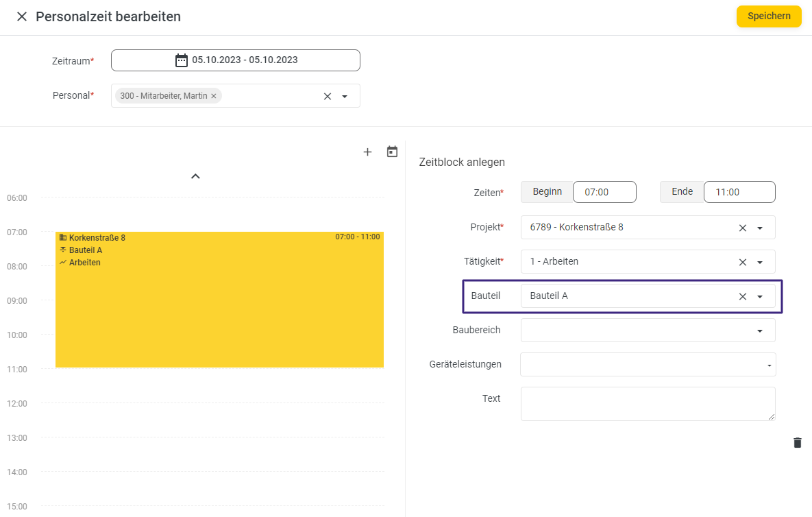Expand the Tätigkeit dropdown

coord(760,262)
